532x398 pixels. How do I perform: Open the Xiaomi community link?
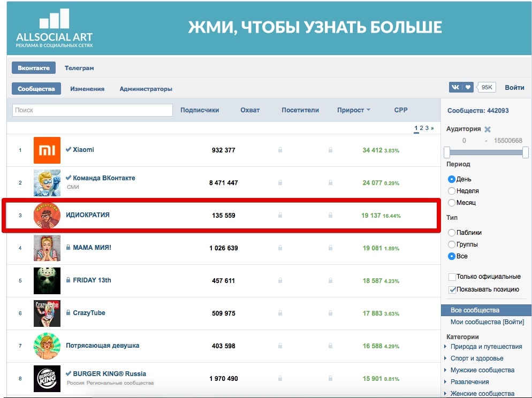click(83, 149)
